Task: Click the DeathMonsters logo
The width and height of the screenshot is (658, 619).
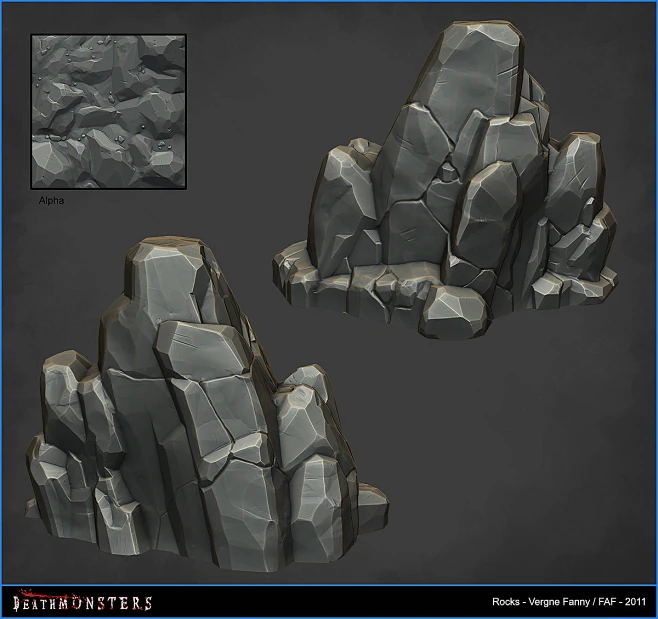Action: (x=81, y=602)
